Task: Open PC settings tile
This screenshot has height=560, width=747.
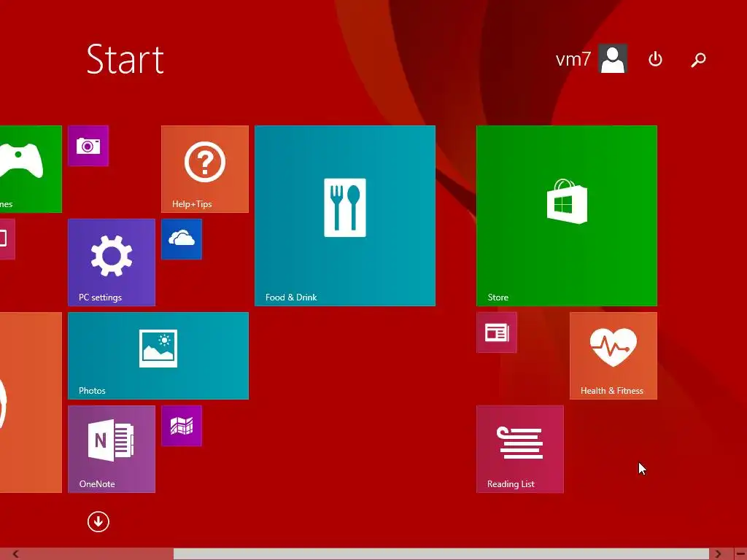Action: [112, 262]
